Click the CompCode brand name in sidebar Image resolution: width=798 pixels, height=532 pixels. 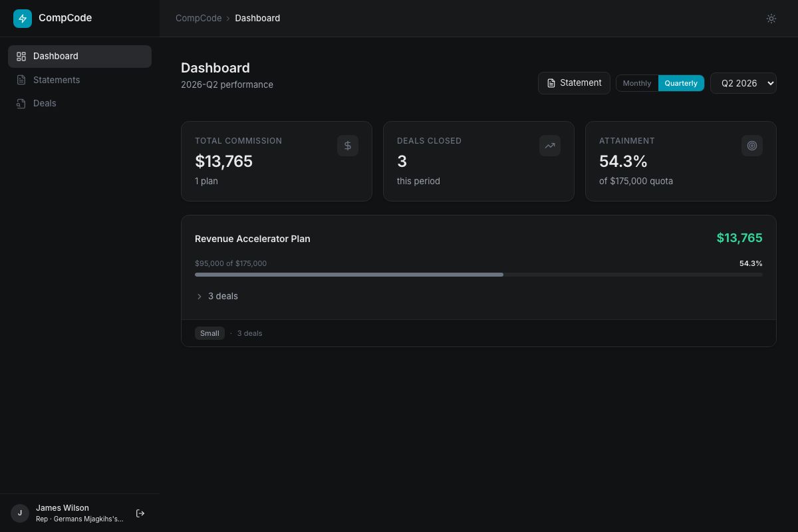[65, 18]
